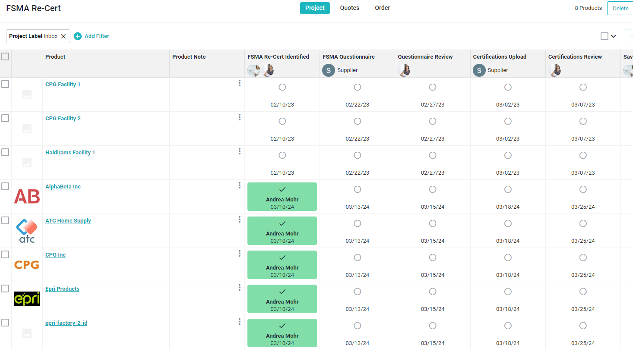Open the three-dot menu for Epri Products
The width and height of the screenshot is (633, 364).
(x=240, y=288)
